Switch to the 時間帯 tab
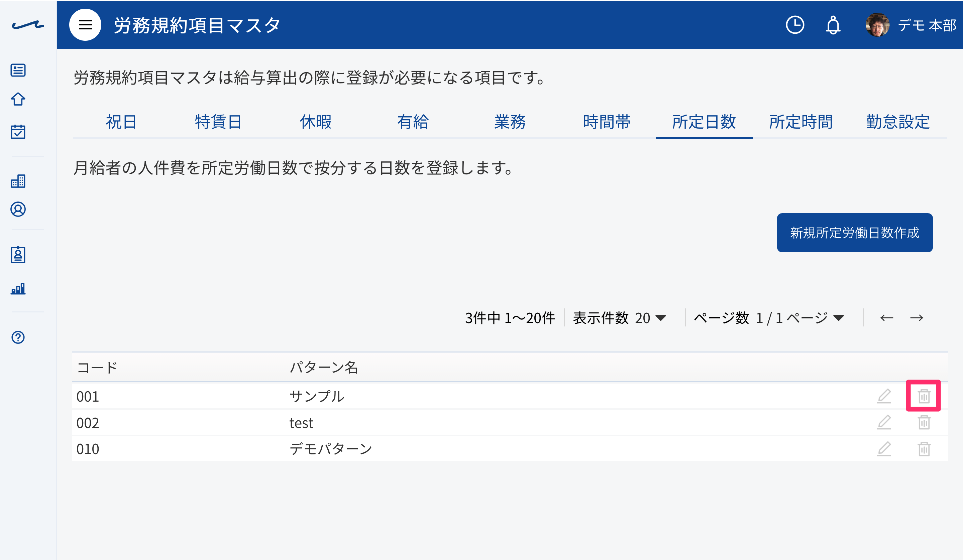963x560 pixels. (x=607, y=122)
